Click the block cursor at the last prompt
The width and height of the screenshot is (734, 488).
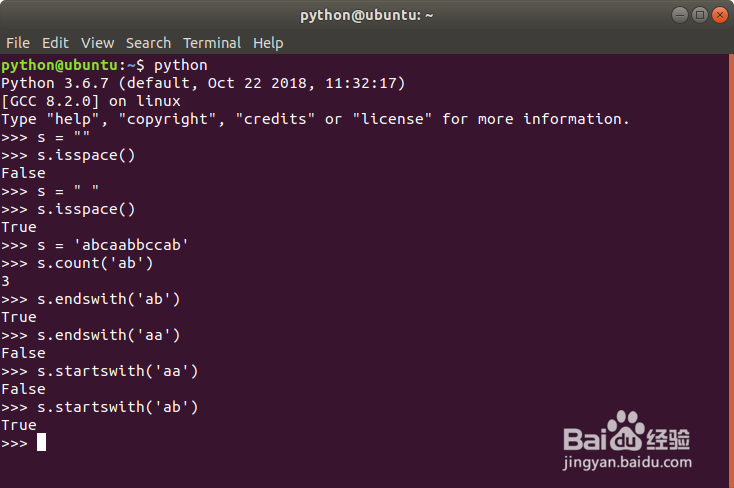pos(41,443)
